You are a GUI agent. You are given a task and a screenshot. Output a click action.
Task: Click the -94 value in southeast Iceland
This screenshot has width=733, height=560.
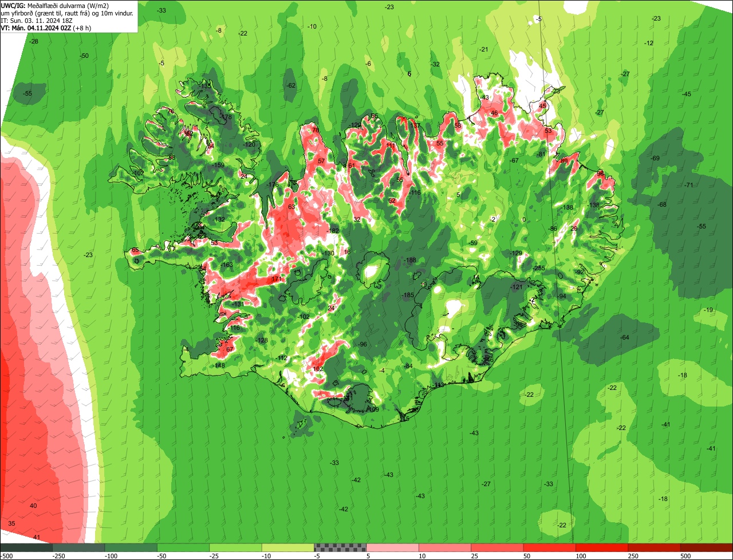point(562,296)
